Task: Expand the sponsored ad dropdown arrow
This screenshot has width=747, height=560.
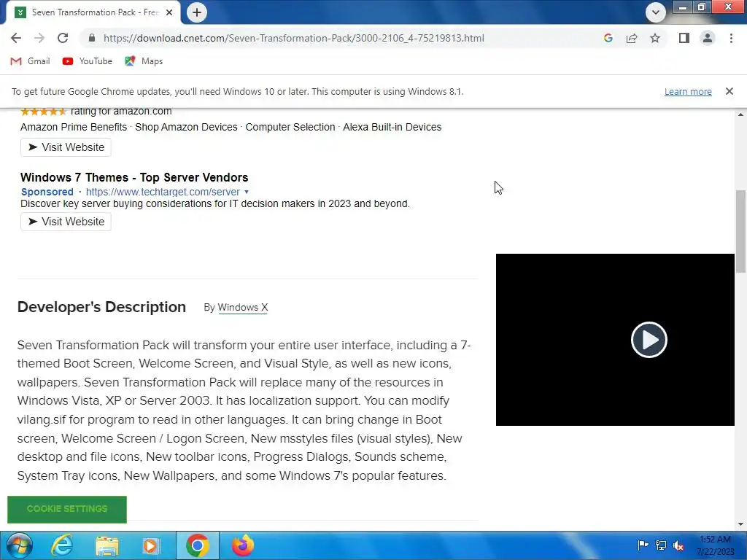Action: pos(247,192)
